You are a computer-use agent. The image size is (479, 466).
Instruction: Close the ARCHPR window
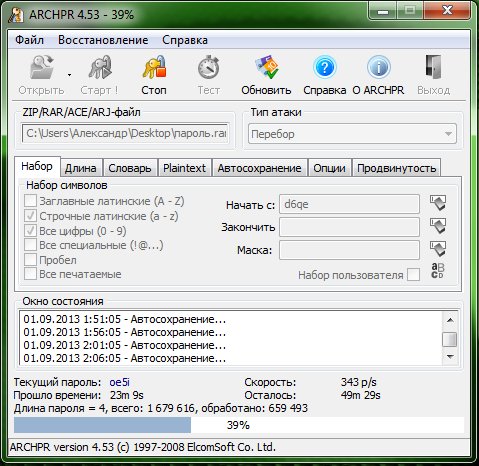click(447, 11)
